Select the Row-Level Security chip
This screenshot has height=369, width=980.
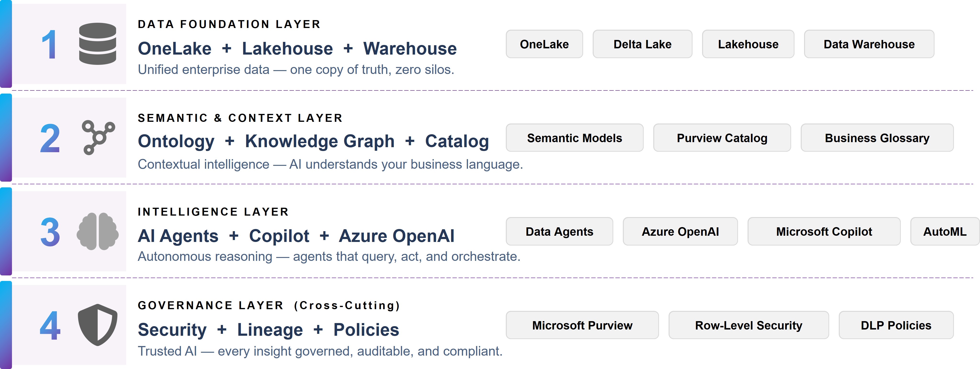coord(748,325)
